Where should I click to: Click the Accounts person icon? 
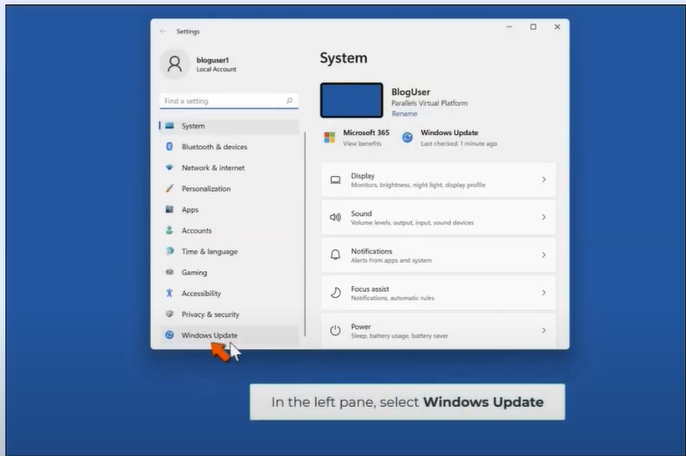[x=170, y=231]
